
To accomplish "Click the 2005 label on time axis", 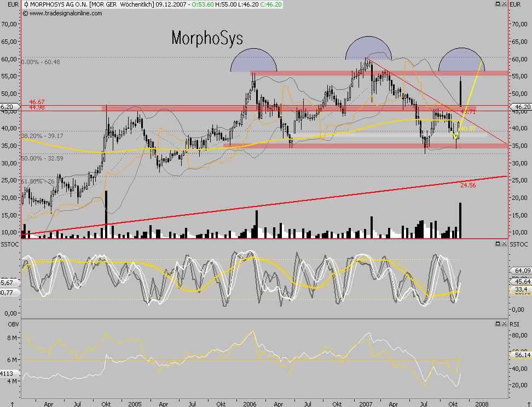I will (135, 404).
